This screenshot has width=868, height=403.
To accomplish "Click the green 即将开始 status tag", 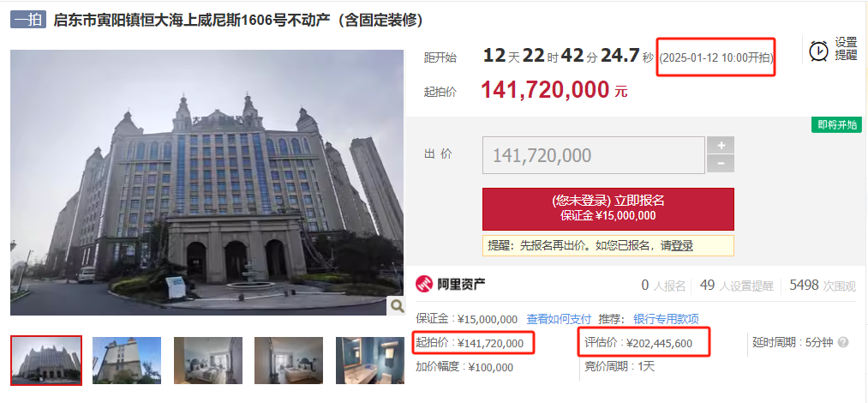I will click(836, 124).
